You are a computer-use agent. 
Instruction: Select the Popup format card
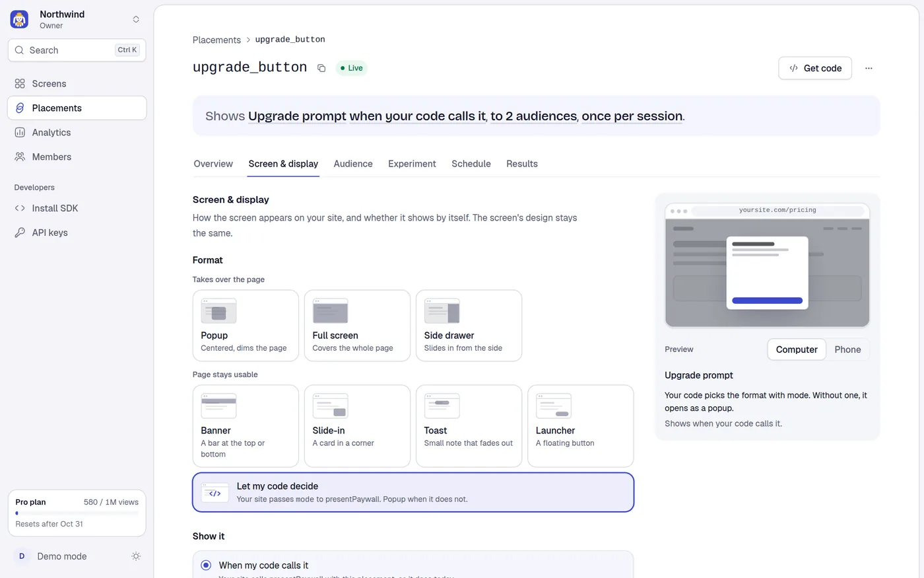tap(246, 326)
